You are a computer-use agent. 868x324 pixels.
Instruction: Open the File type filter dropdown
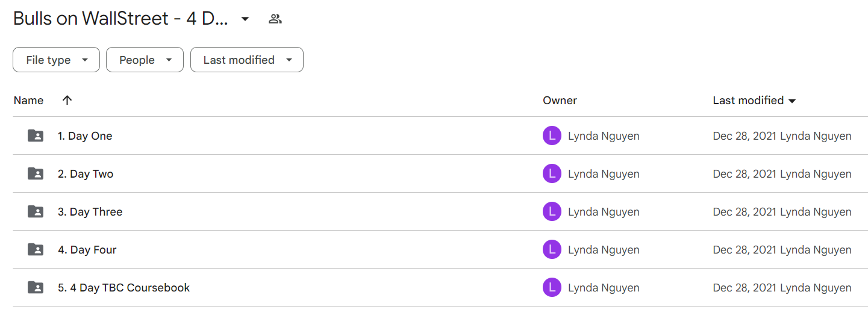[56, 60]
